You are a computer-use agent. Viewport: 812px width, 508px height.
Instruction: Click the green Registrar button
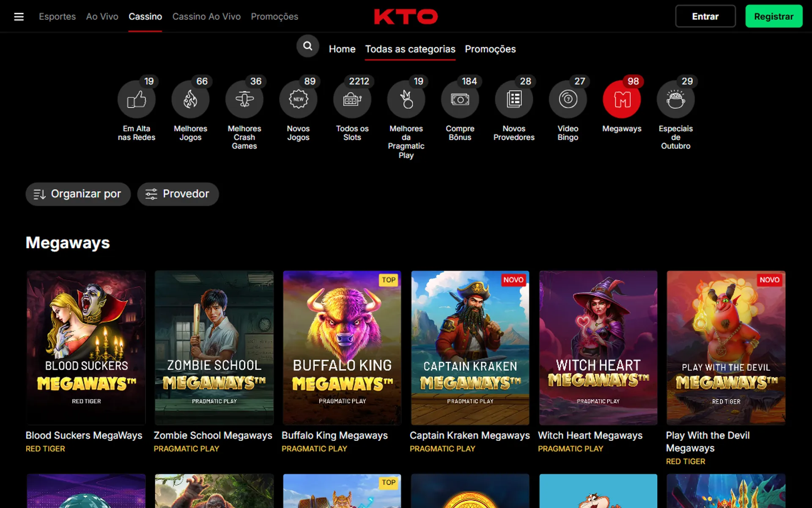[774, 17]
